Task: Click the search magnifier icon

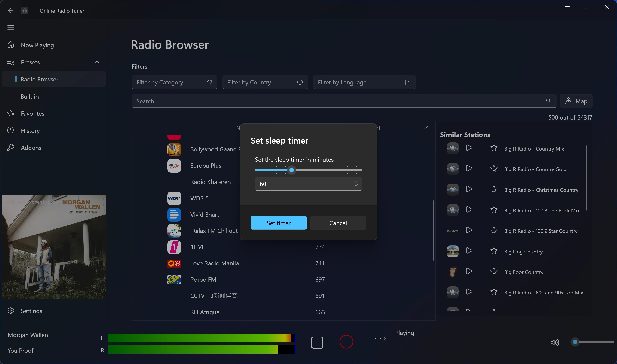Action: click(548, 101)
